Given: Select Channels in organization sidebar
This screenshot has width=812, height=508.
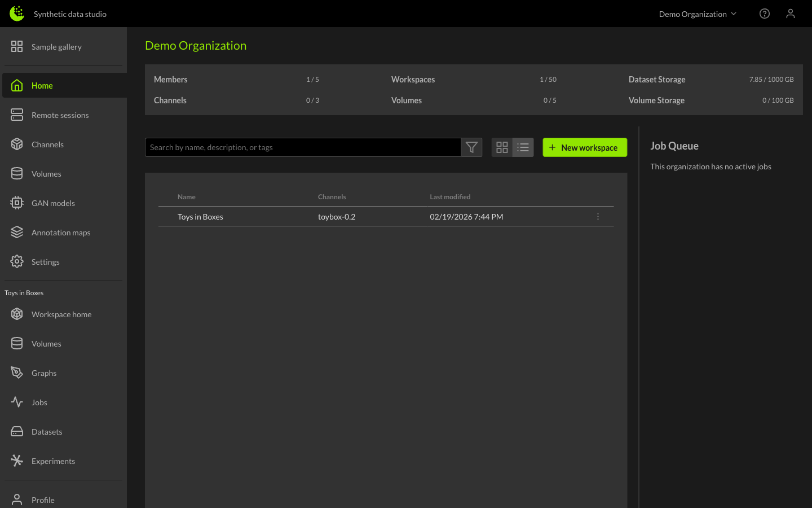Looking at the screenshot, I should (x=47, y=144).
